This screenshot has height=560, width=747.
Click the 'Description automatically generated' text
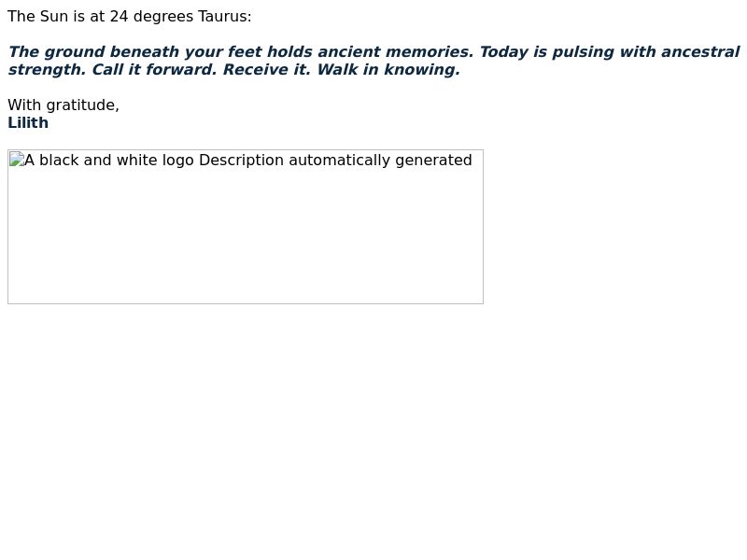(x=335, y=160)
